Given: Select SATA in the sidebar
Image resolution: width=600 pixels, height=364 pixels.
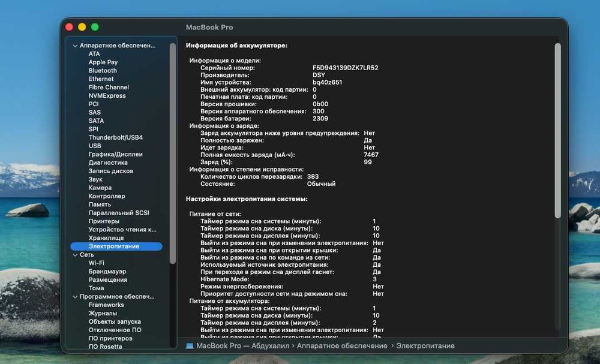Looking at the screenshot, I should (96, 121).
